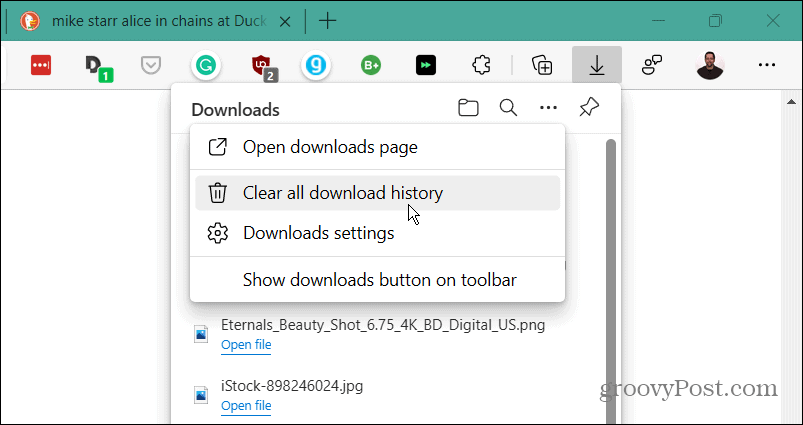Open a new tab with plus button

[x=327, y=20]
